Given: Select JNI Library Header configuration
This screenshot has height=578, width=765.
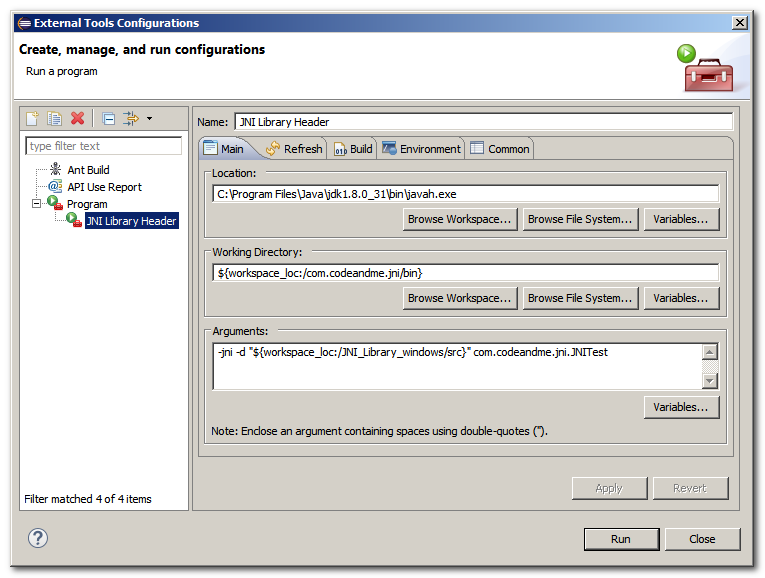Looking at the screenshot, I should click(x=131, y=221).
